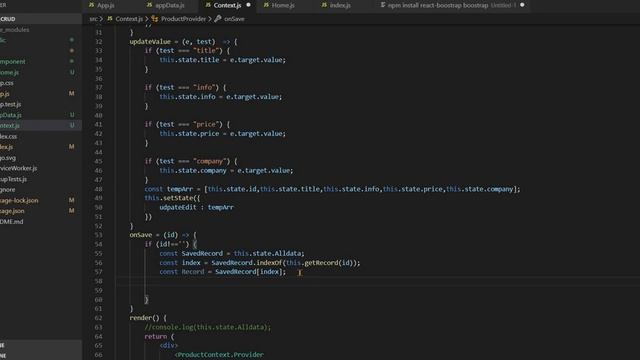
Task: Click the udpateEdit property on line 50
Action: (x=178, y=207)
